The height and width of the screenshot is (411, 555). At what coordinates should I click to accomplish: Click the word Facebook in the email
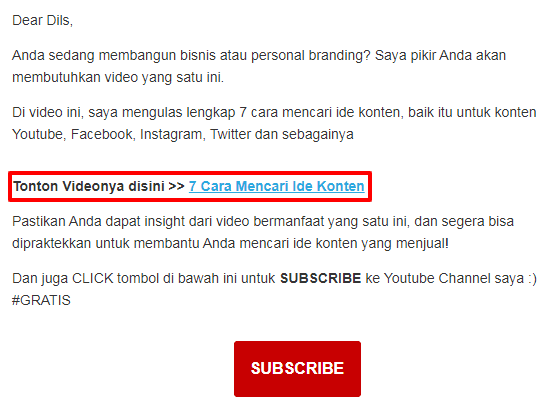(103, 135)
